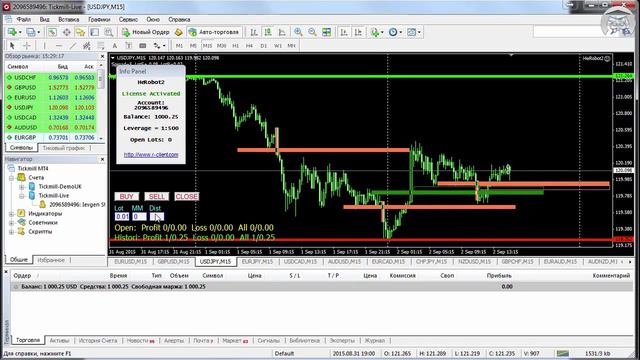Toggle Auto Scroll chart icon
640x360 pixels.
[x=344, y=32]
